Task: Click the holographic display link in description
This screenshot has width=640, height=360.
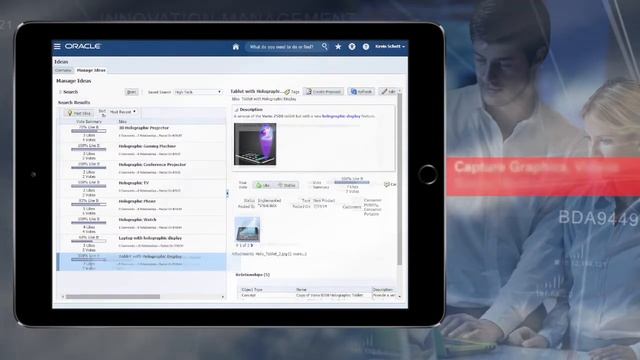Action: click(x=341, y=116)
